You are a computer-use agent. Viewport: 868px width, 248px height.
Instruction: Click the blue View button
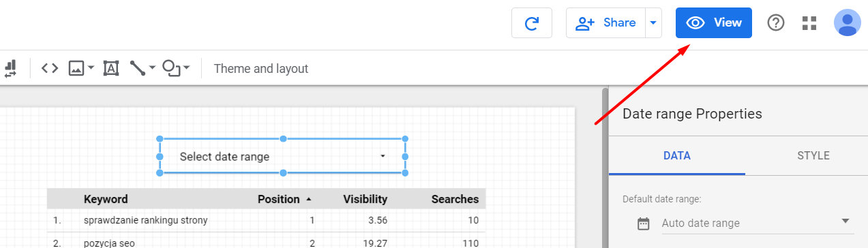[714, 23]
